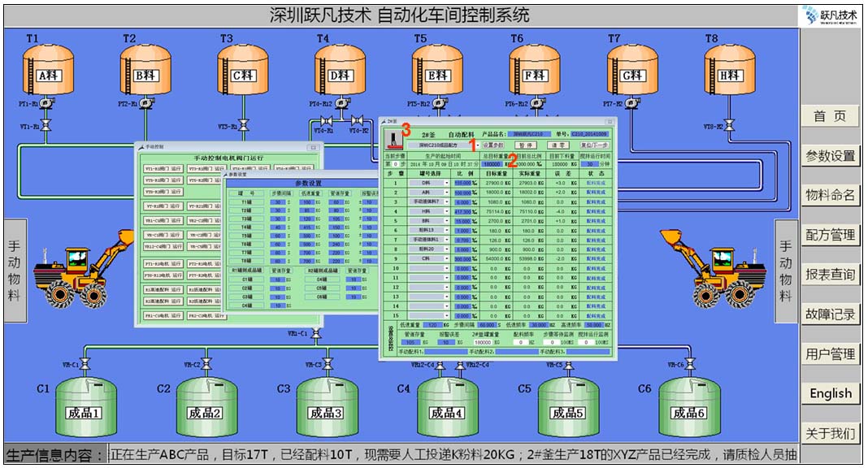This screenshot has width=868, height=468.
Task: Click the weighing scale icon in 2#釜 dialog
Action: [x=393, y=140]
